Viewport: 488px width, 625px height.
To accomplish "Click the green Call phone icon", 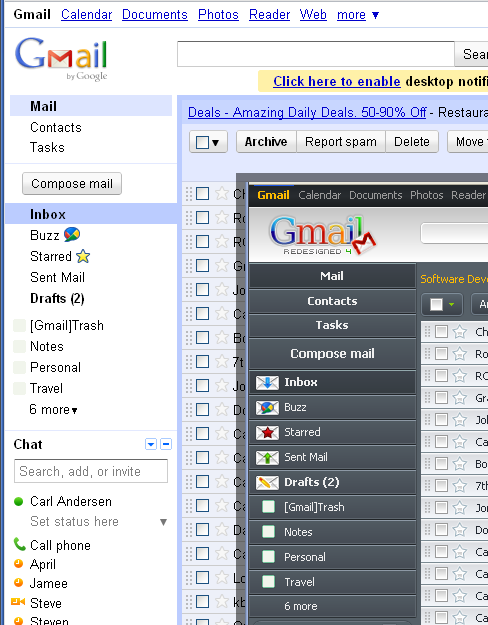I will [19, 544].
